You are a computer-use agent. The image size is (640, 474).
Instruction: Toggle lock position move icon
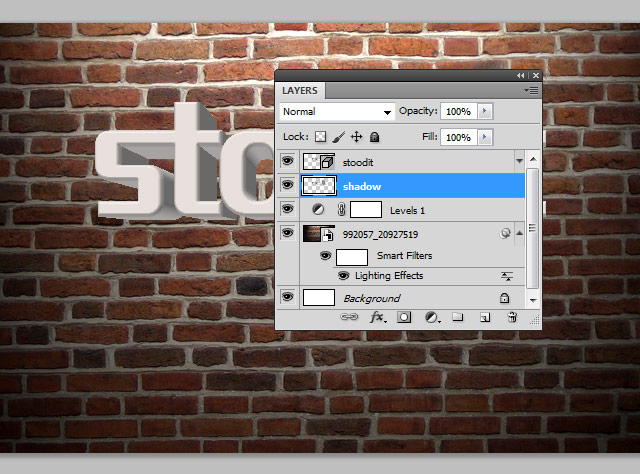point(356,137)
